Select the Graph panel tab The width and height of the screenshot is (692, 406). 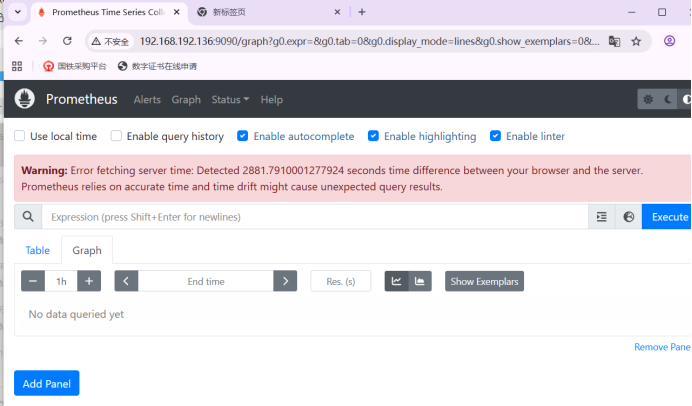[x=87, y=250]
